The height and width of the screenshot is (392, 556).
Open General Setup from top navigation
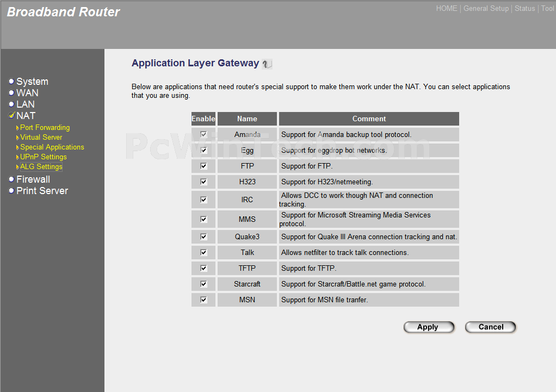486,9
